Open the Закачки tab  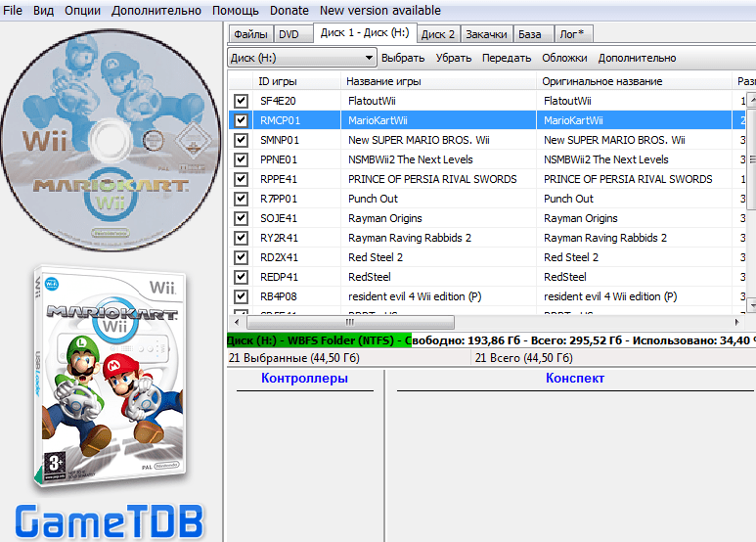pyautogui.click(x=486, y=34)
